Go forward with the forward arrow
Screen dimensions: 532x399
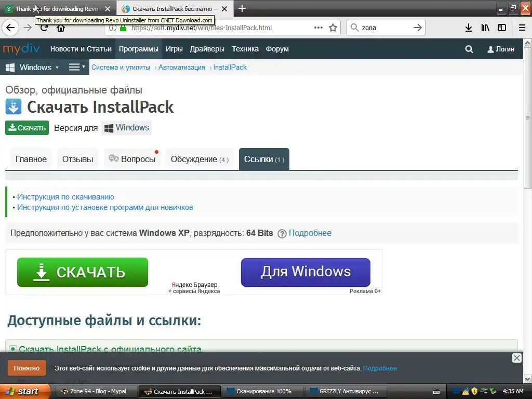pyautogui.click(x=28, y=28)
